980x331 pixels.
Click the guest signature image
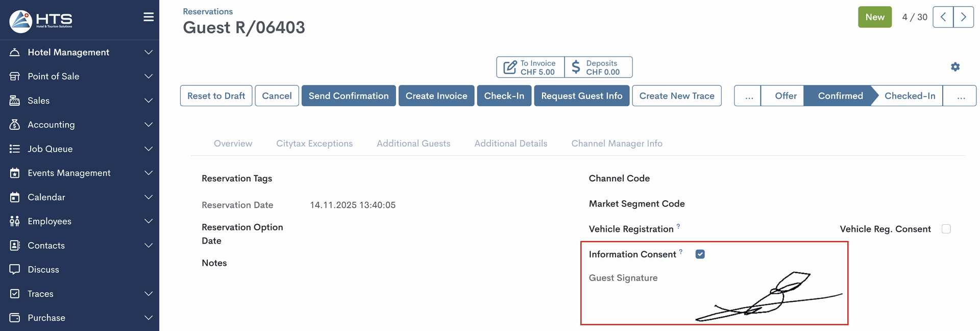point(768,297)
